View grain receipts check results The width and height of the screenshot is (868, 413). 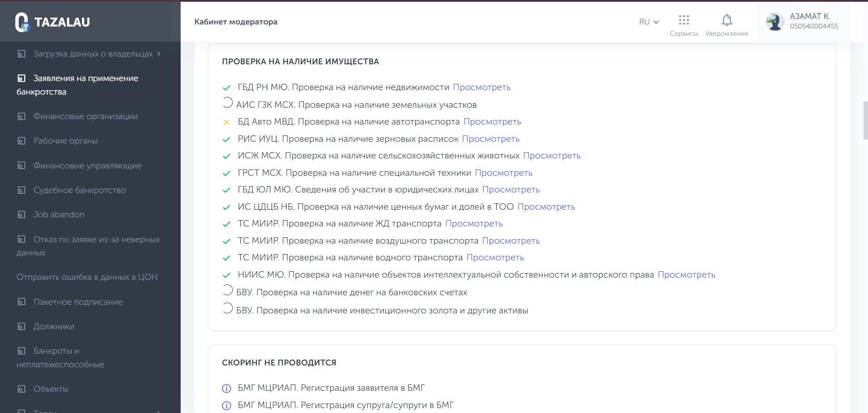pyautogui.click(x=490, y=139)
